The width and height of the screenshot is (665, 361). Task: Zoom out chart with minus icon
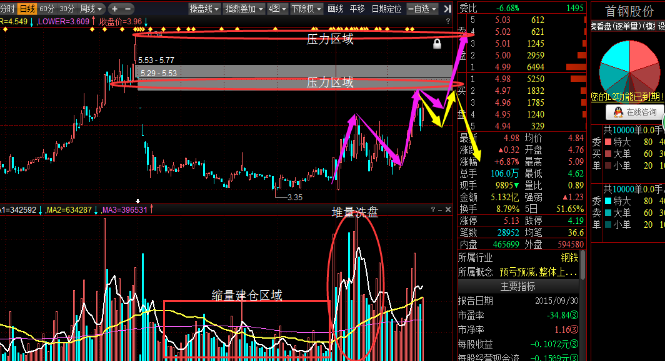pos(128,8)
